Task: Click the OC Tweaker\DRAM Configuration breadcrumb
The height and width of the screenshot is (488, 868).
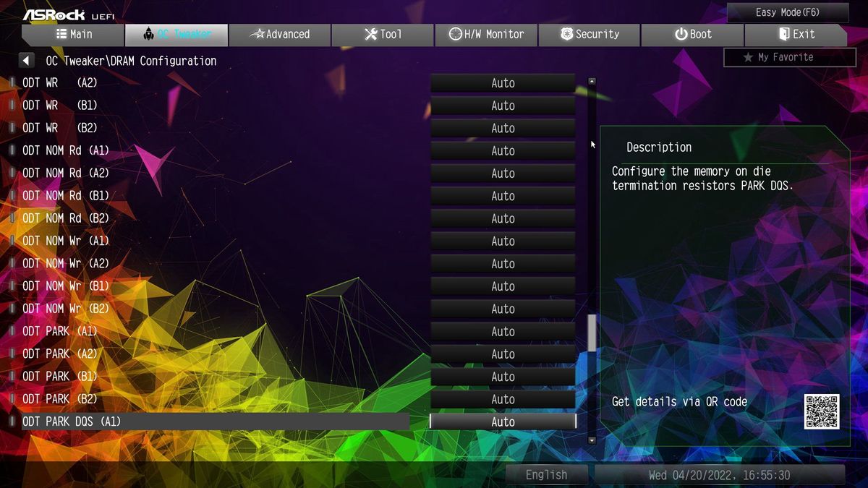Action: coord(131,61)
